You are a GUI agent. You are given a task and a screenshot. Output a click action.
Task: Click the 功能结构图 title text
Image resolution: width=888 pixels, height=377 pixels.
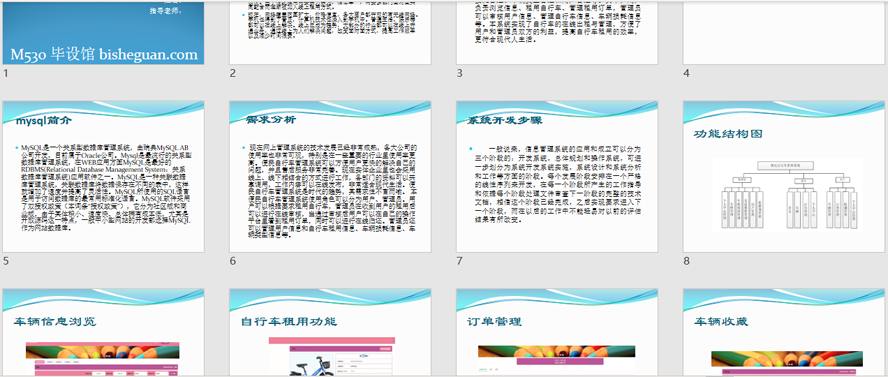728,134
